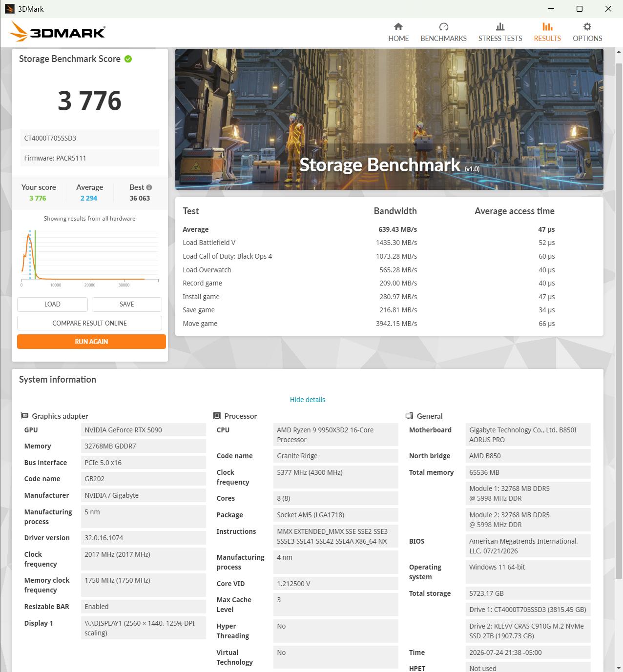This screenshot has height=672, width=623.
Task: Click the green valid score checkmark
Action: [x=128, y=59]
